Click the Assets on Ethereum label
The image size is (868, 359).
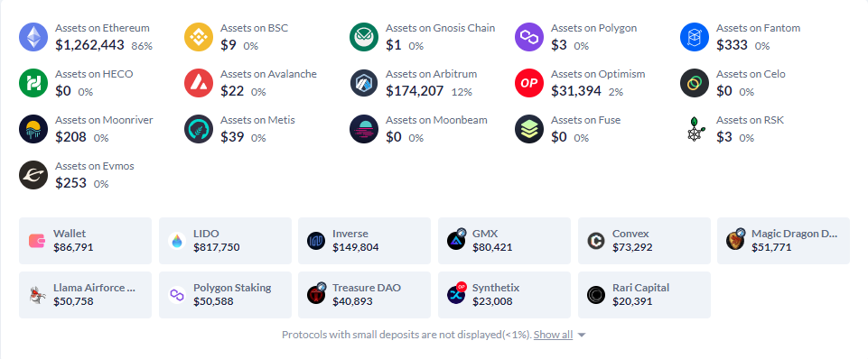102,28
